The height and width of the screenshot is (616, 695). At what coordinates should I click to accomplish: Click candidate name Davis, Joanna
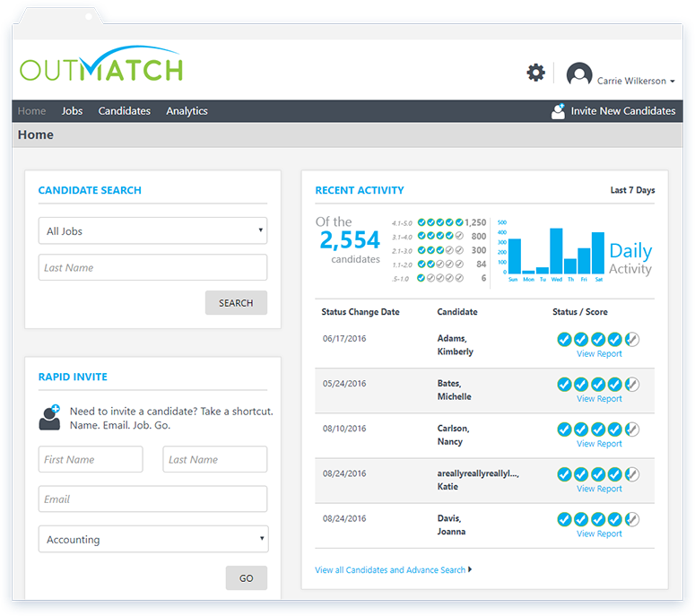(x=451, y=525)
